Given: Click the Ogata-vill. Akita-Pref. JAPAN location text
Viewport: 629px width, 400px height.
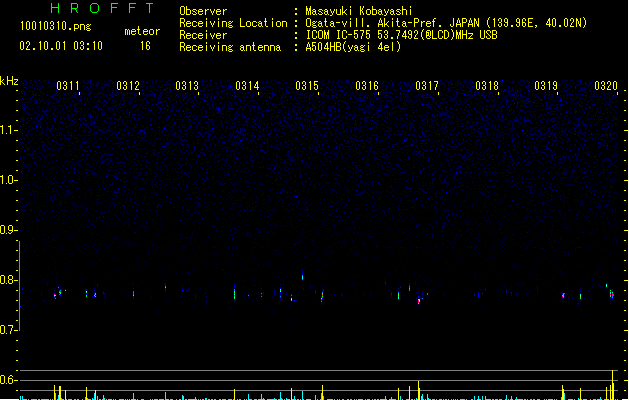Looking at the screenshot, I should pyautogui.click(x=446, y=23).
